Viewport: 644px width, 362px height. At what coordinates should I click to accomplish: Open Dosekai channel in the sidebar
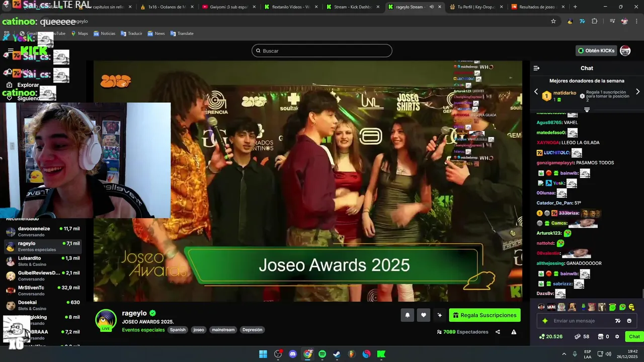[x=42, y=305]
